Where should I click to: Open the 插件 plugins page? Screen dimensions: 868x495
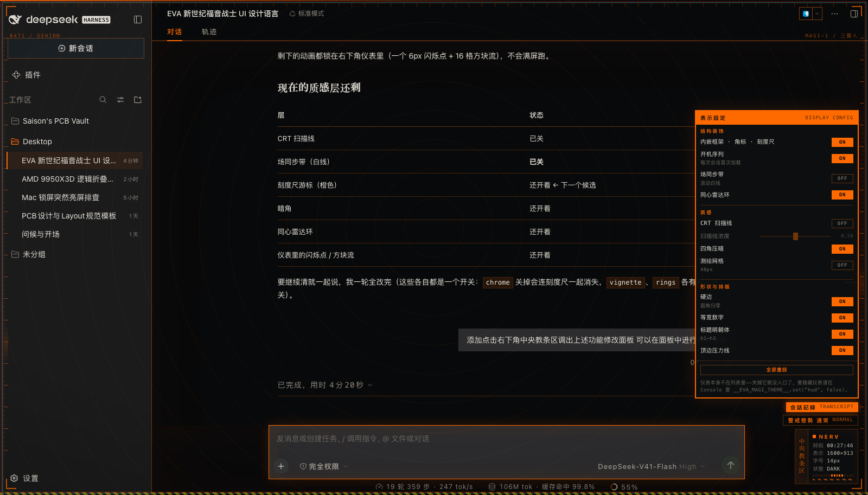pyautogui.click(x=26, y=75)
